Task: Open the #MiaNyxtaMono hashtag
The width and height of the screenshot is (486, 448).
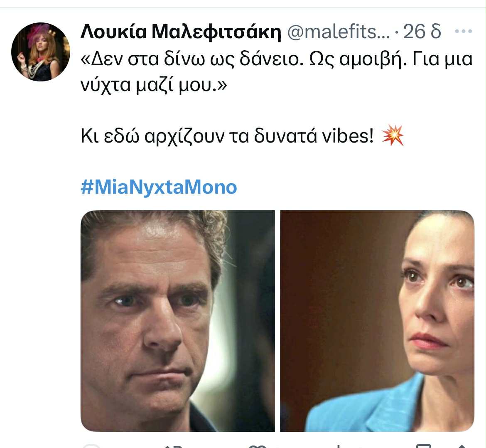Action: pyautogui.click(x=159, y=187)
